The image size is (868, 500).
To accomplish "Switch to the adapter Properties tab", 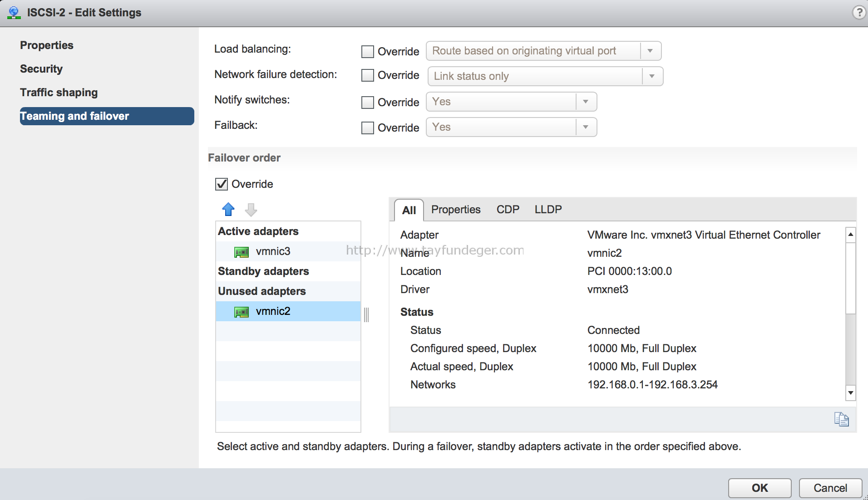I will coord(456,210).
